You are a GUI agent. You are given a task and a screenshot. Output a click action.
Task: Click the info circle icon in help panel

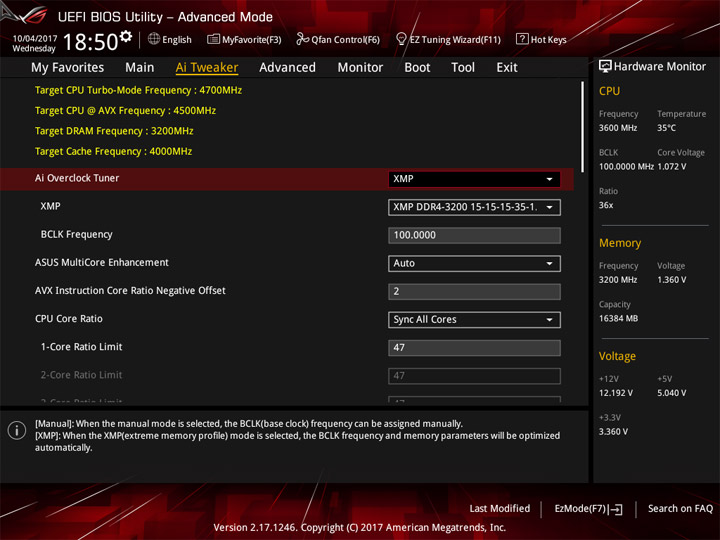pyautogui.click(x=17, y=430)
